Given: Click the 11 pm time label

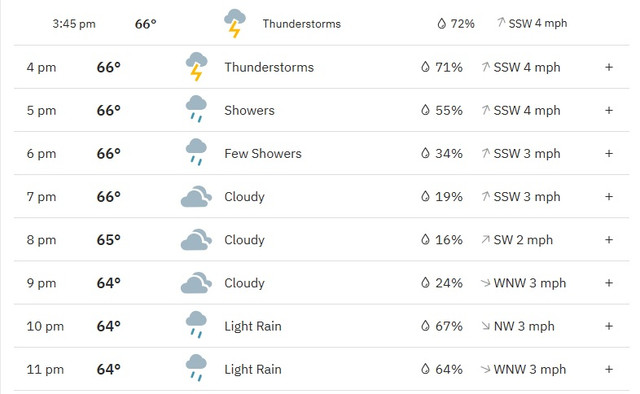Looking at the screenshot, I should point(45,370).
